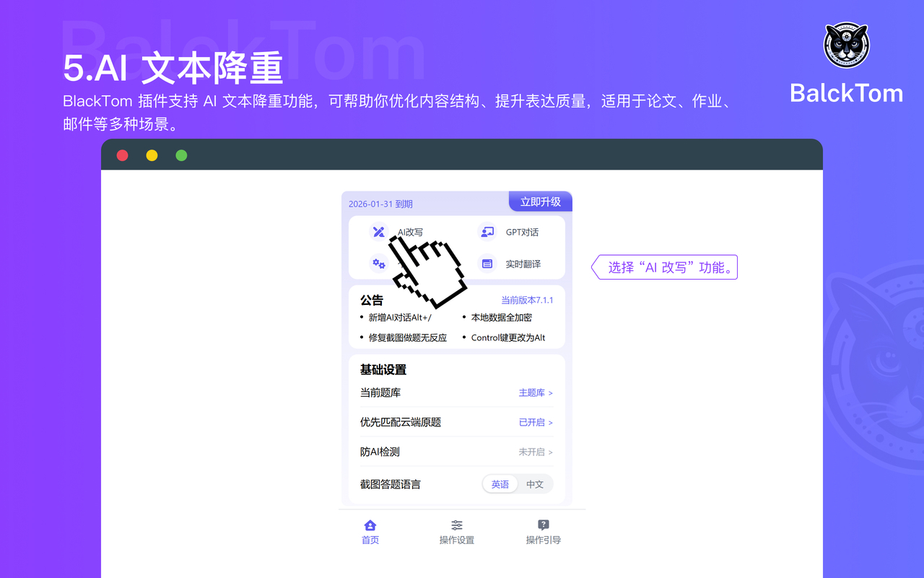The width and height of the screenshot is (924, 578).
Task: Click the 截图答题语言 setting label
Action: click(391, 485)
